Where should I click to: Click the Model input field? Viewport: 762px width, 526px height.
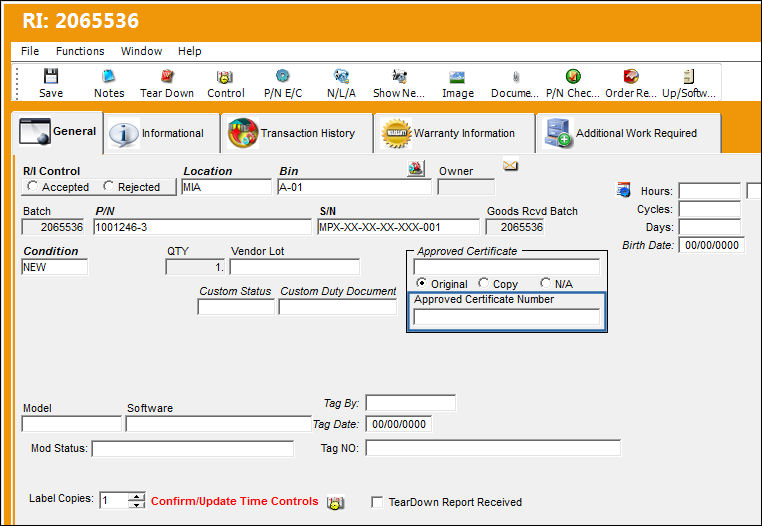point(71,423)
